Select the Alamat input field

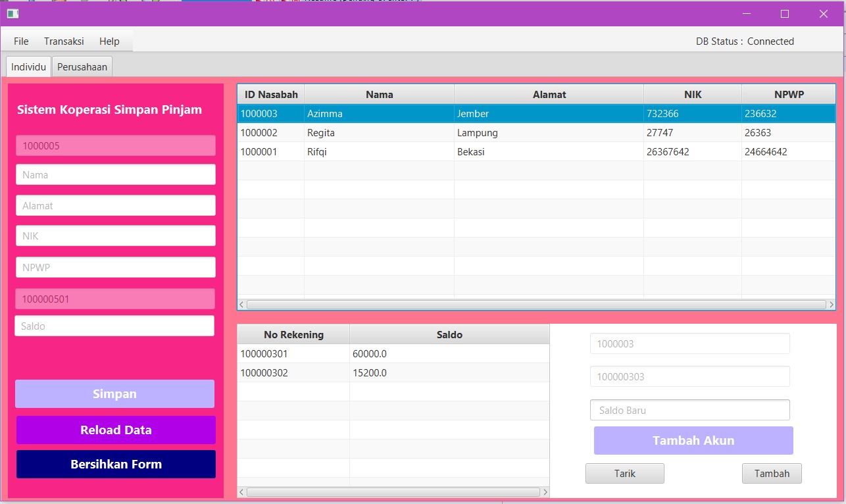tap(115, 205)
